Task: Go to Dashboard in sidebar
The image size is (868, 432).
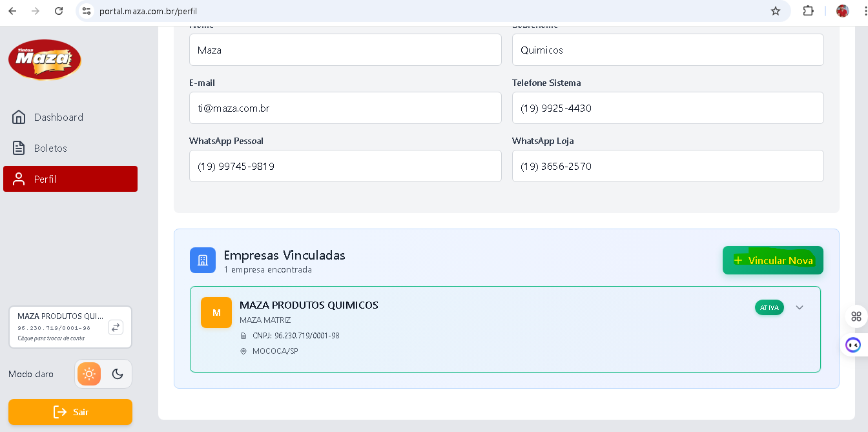Action: 58,117
